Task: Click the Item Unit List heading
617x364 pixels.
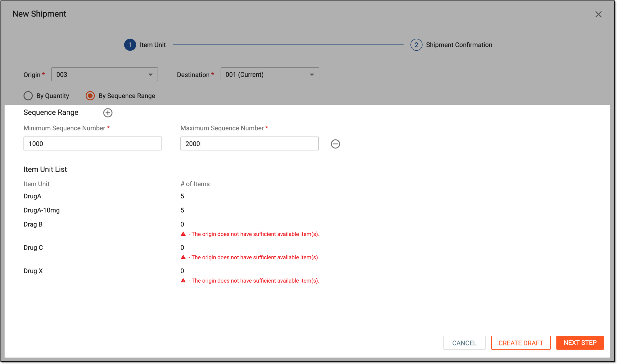Action: click(x=45, y=169)
